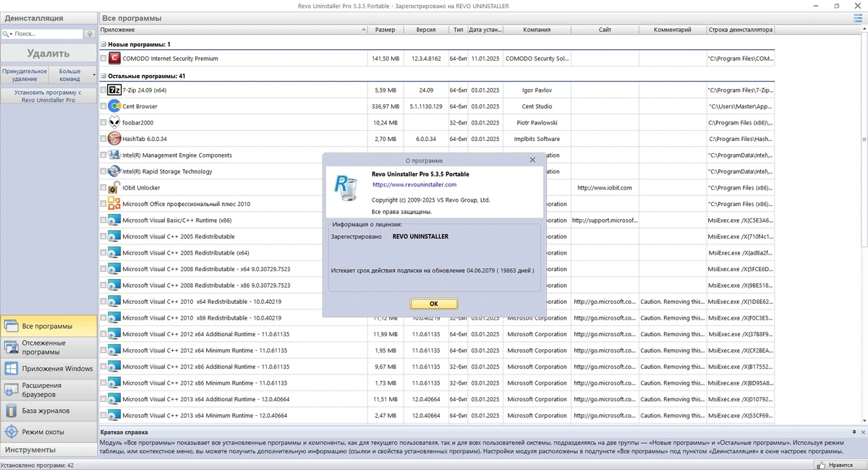Click the 7-Zip 24.09 program icon
Image resolution: width=868 pixels, height=470 pixels.
pos(114,90)
